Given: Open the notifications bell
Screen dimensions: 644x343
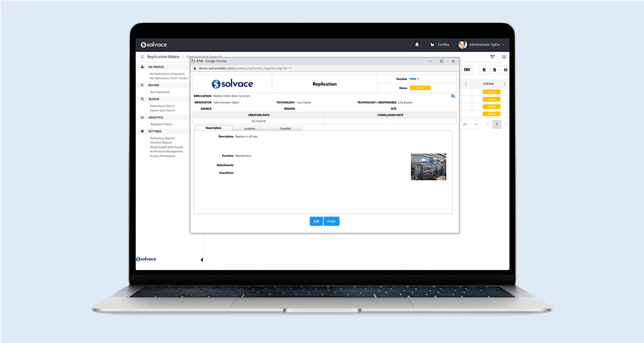Looking at the screenshot, I should point(417,45).
